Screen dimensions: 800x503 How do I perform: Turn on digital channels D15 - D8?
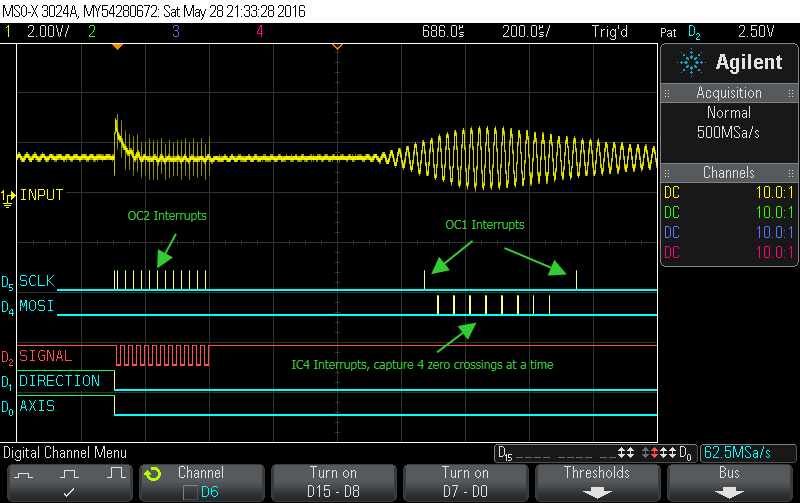333,481
